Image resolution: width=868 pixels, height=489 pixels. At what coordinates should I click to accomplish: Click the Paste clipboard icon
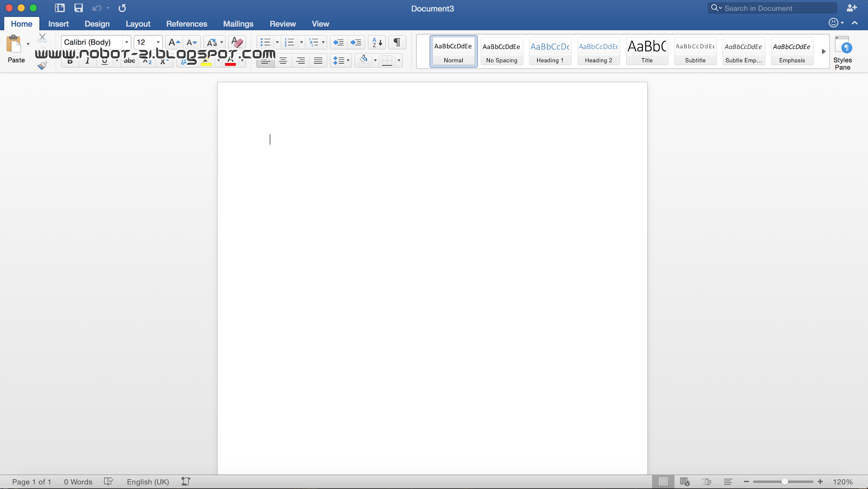point(14,44)
